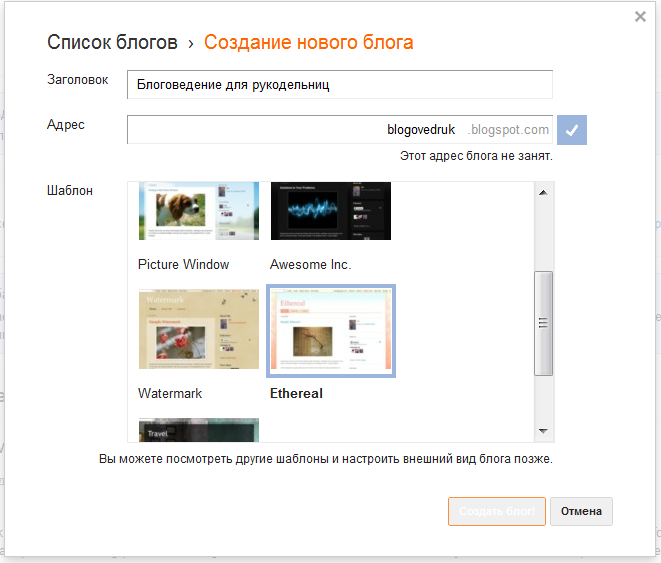Click the Создание нового блога heading

309,42
